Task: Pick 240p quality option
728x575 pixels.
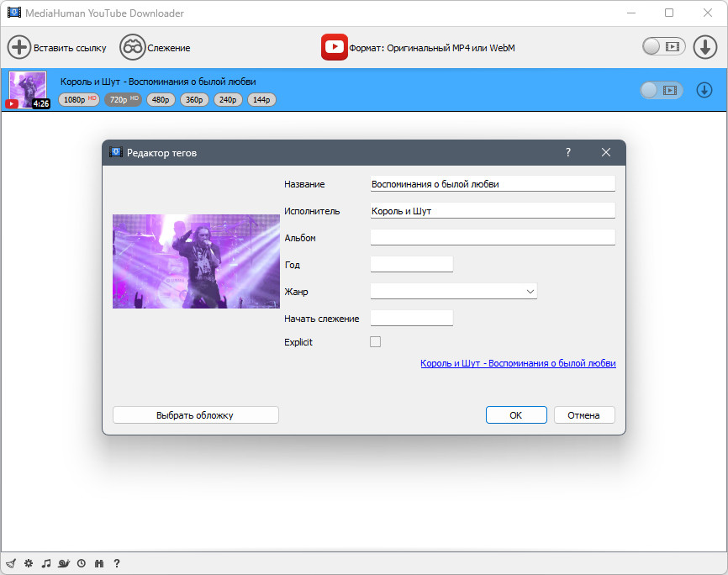Action: (228, 99)
